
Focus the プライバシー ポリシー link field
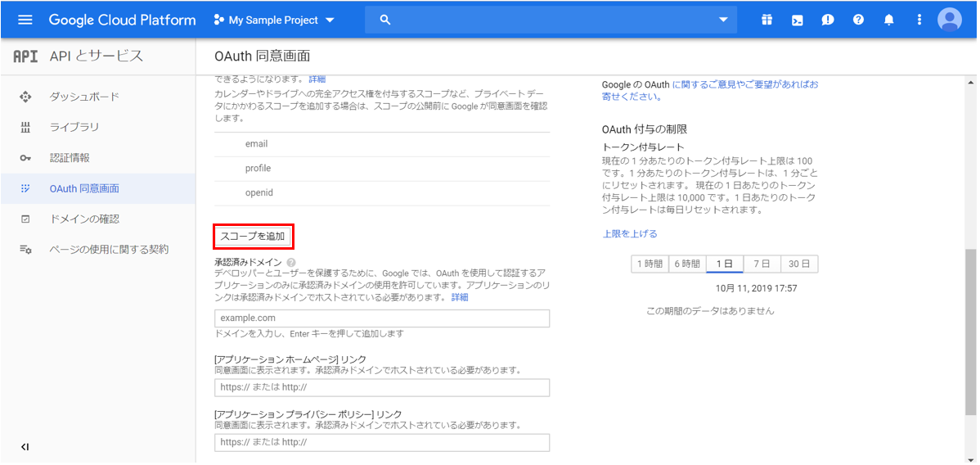(x=382, y=442)
